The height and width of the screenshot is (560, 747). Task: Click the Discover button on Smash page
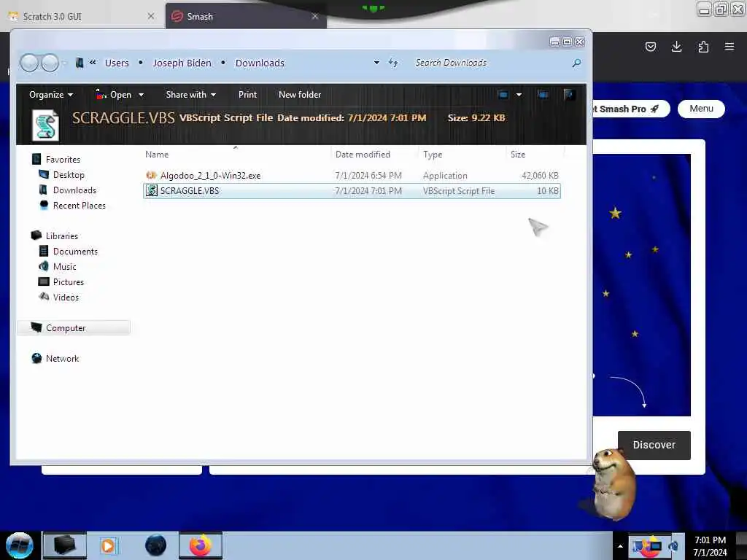(654, 445)
